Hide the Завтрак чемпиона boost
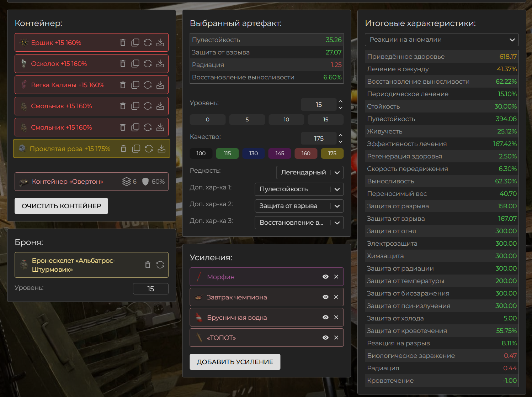The height and width of the screenshot is (397, 532). coord(325,297)
